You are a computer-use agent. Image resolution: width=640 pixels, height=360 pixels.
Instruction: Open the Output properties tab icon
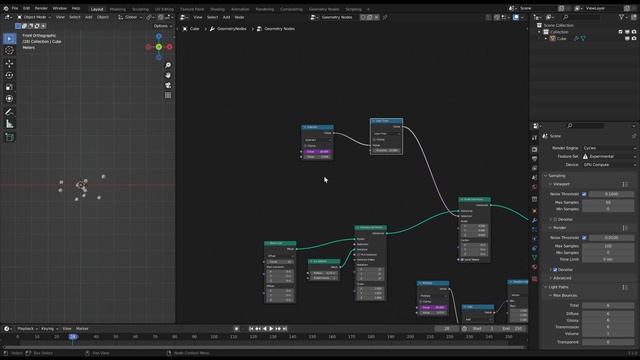coord(534,159)
